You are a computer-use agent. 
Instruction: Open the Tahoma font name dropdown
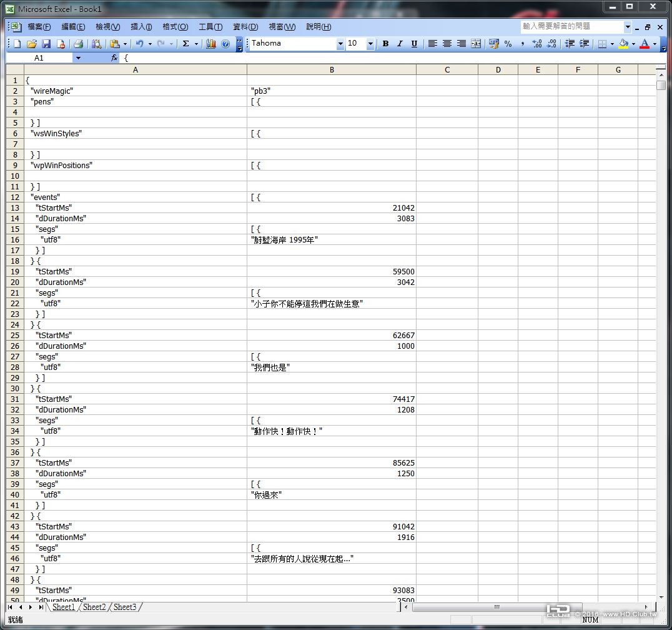[340, 44]
